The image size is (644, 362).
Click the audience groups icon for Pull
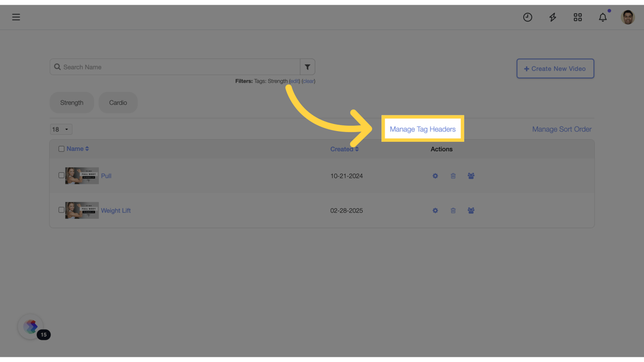point(471,175)
